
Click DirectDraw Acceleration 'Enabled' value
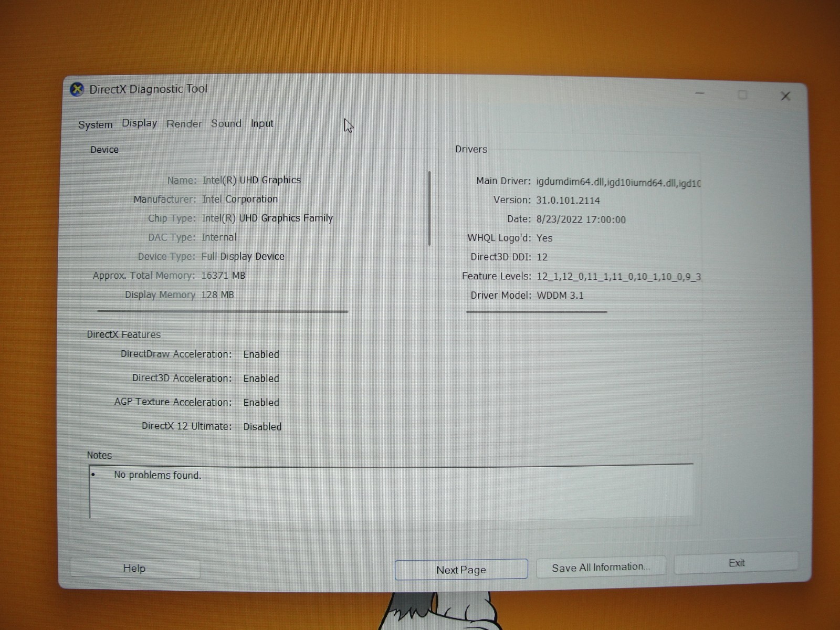click(x=261, y=354)
